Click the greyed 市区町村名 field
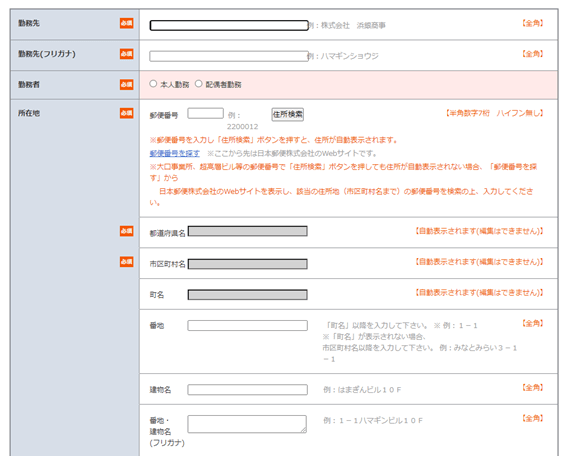This screenshot has height=456, width=567. (x=248, y=264)
